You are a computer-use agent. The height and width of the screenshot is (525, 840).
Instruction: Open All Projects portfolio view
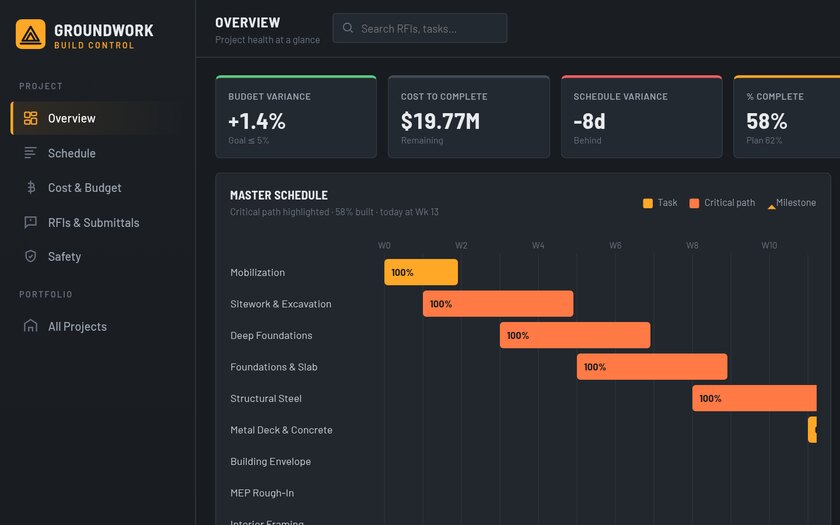click(x=98, y=326)
